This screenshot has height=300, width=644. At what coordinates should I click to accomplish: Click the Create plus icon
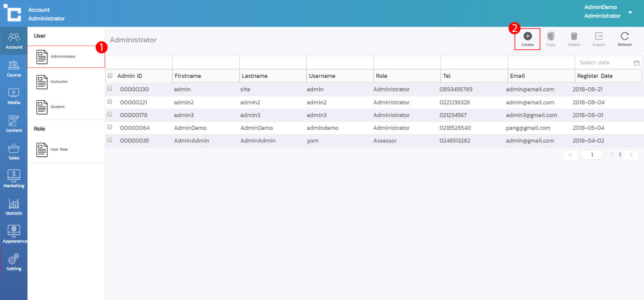click(x=528, y=36)
